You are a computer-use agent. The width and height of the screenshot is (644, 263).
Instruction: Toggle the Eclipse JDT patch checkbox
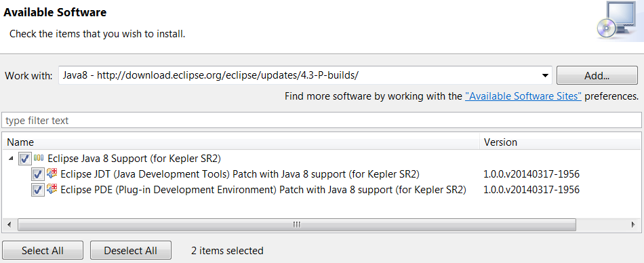coord(38,174)
